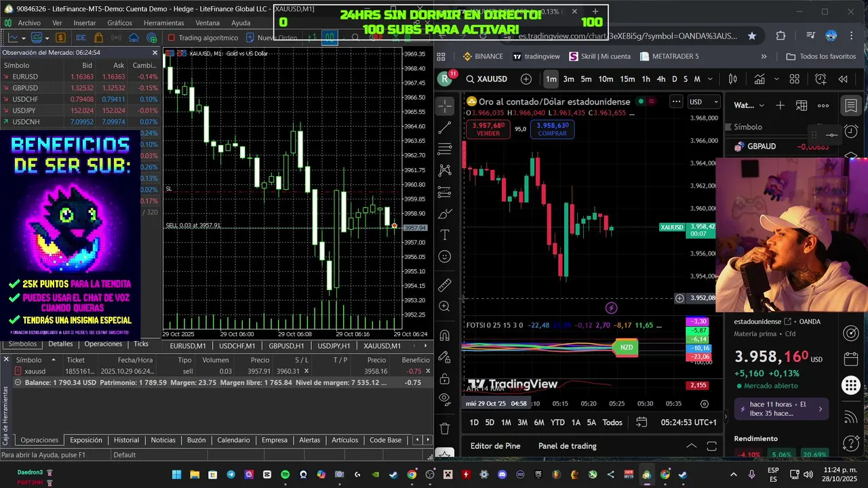868x488 pixels.
Task: Click the Nueva Orden button
Action: pos(271,38)
